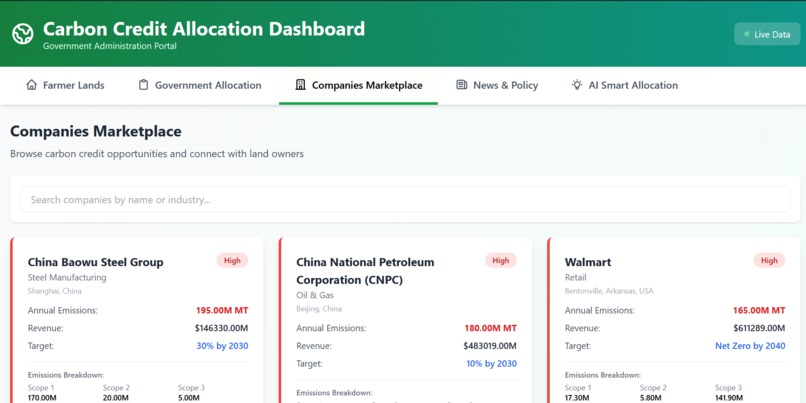
Task: Click the 5.80M Scope 2 value
Action: (x=651, y=398)
